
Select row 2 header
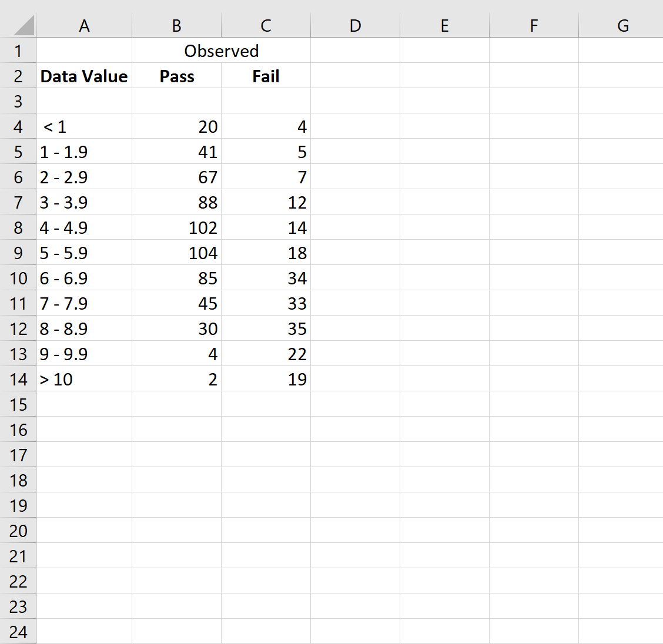coord(18,76)
